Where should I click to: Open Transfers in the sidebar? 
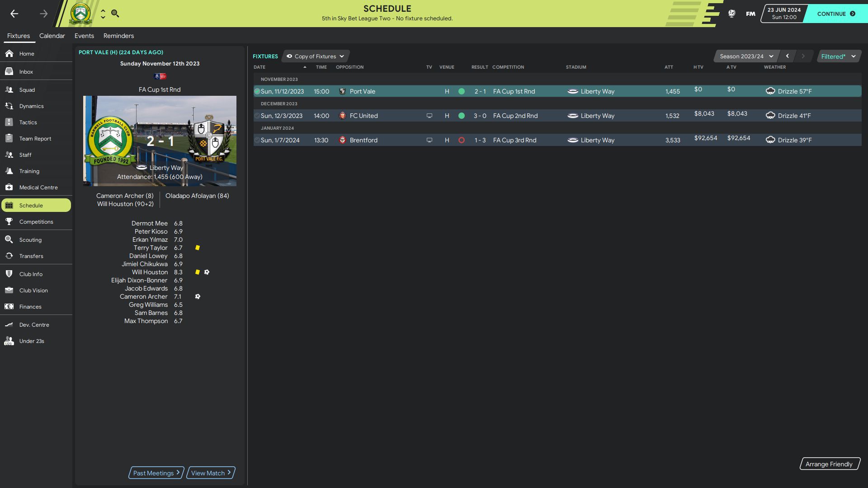click(x=36, y=256)
